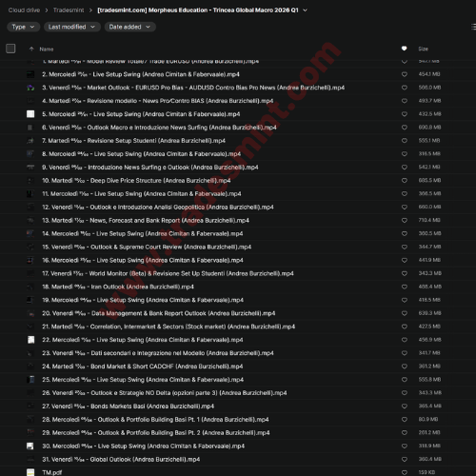476x476 pixels.
Task: Click the TM.pdf file thumbnail
Action: coord(30,472)
